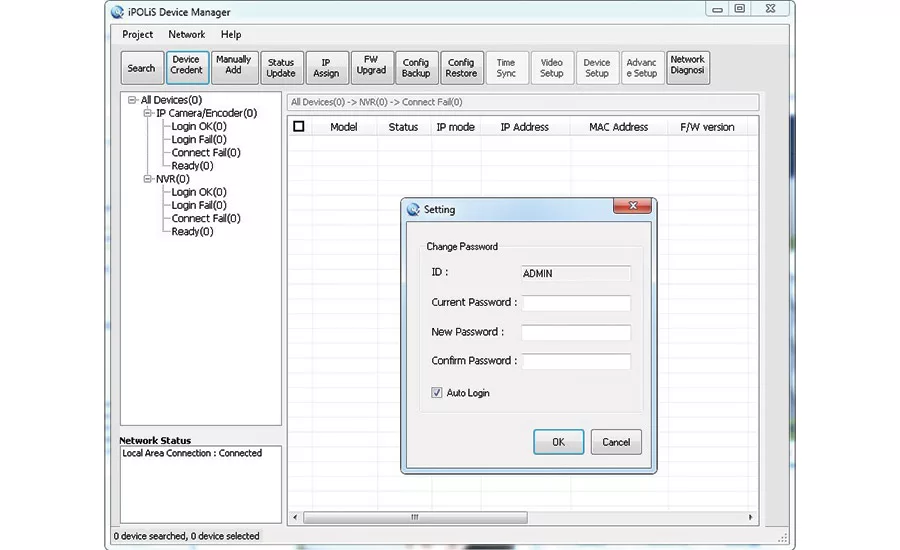This screenshot has height=550, width=900.
Task: Select Login OK(0) under NVR
Action: [x=199, y=192]
